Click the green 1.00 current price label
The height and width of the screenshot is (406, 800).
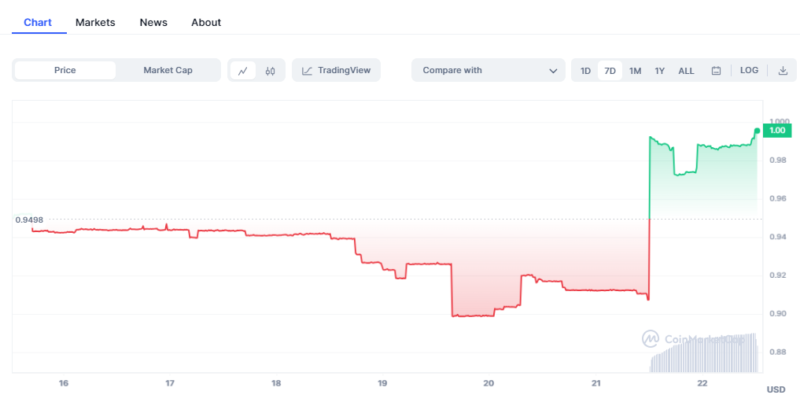tap(776, 131)
